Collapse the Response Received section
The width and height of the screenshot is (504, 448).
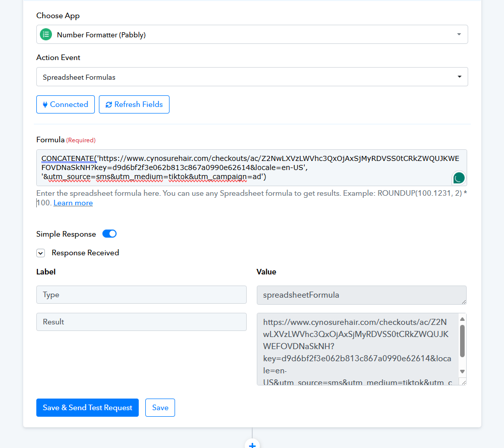point(40,253)
